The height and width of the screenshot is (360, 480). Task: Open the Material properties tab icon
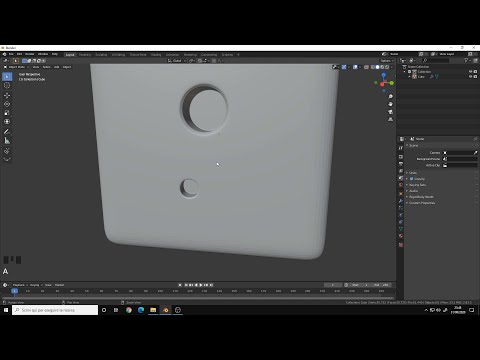401,236
